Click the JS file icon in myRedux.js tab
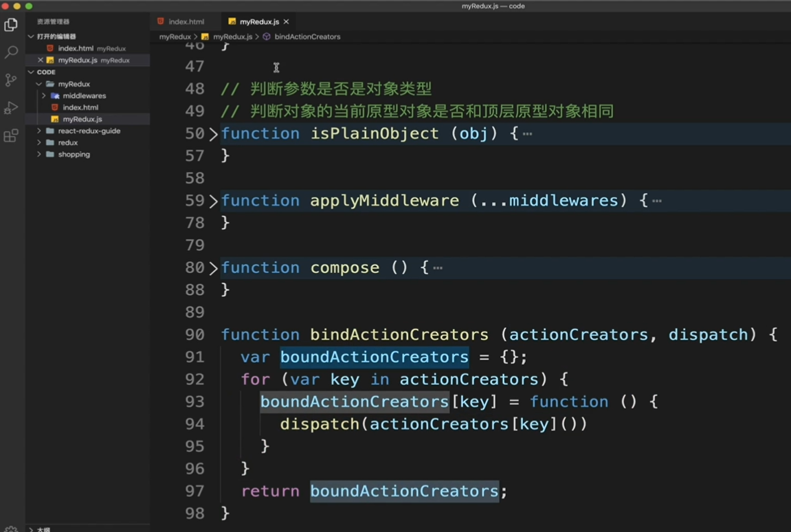Screen dimensions: 791x532 [232, 22]
